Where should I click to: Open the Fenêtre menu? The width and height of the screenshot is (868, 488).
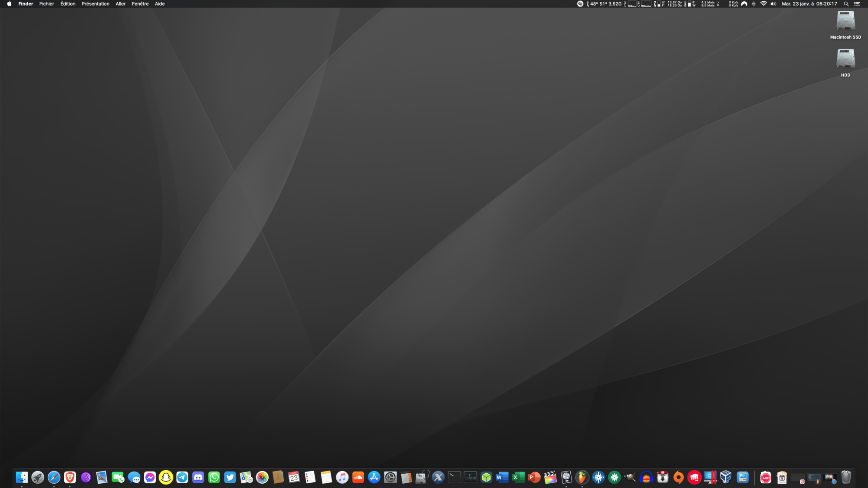pos(140,4)
